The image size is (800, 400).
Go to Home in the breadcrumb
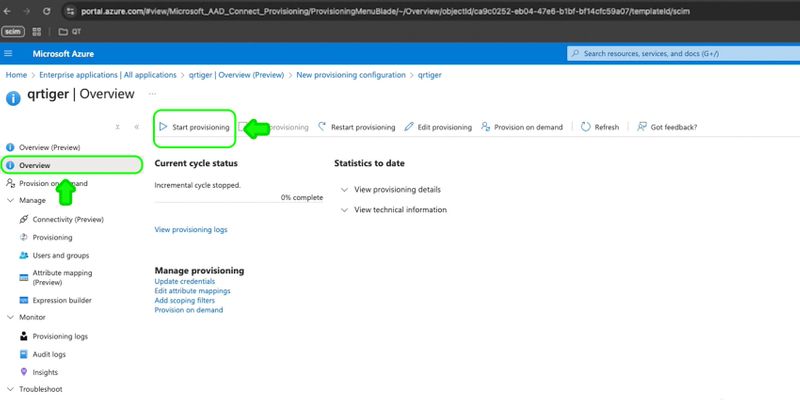coord(16,75)
